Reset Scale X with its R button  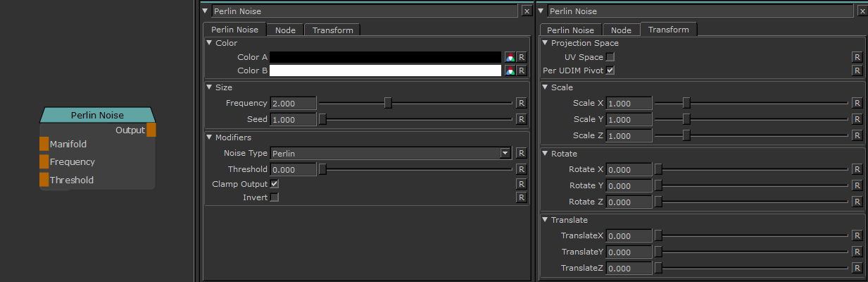tap(857, 103)
